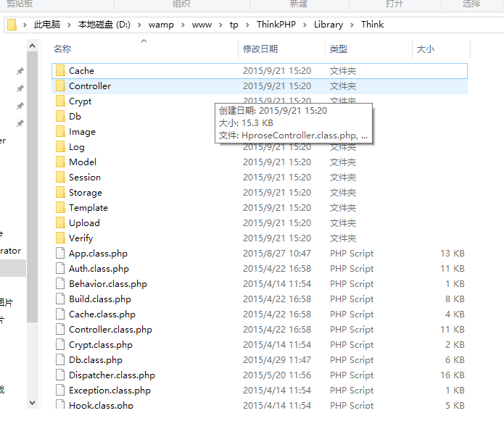Click the third pin icon in navigation pane
The image size is (504, 421).
pyautogui.click(x=20, y=106)
